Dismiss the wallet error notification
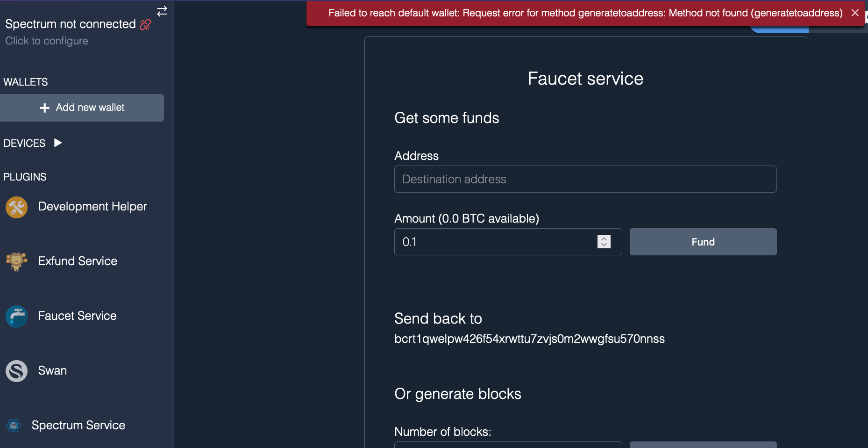Screen dimensions: 868x448 coord(855,13)
